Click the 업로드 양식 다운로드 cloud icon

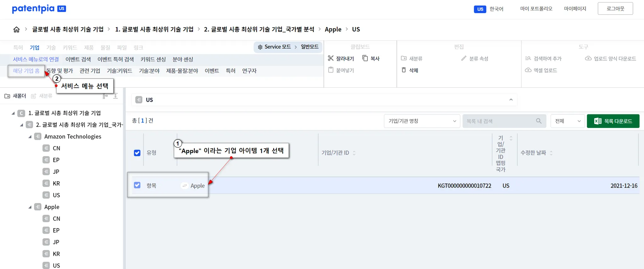click(x=588, y=58)
